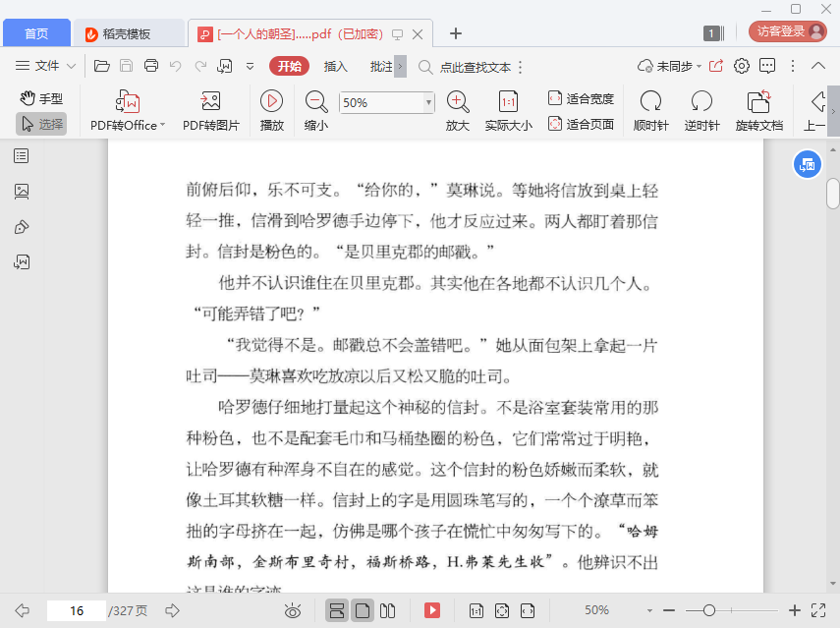This screenshot has height=628, width=840.
Task: Open the thumbnails panel sidebar icon
Action: (x=22, y=192)
